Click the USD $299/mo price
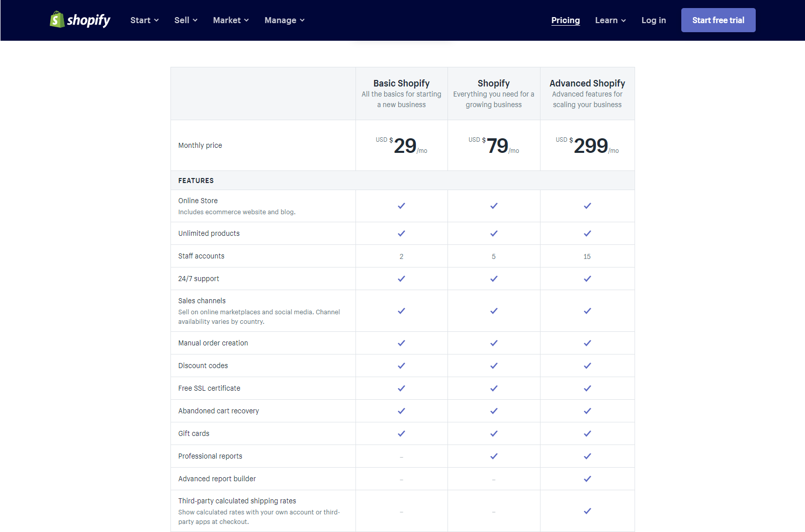 tap(587, 145)
